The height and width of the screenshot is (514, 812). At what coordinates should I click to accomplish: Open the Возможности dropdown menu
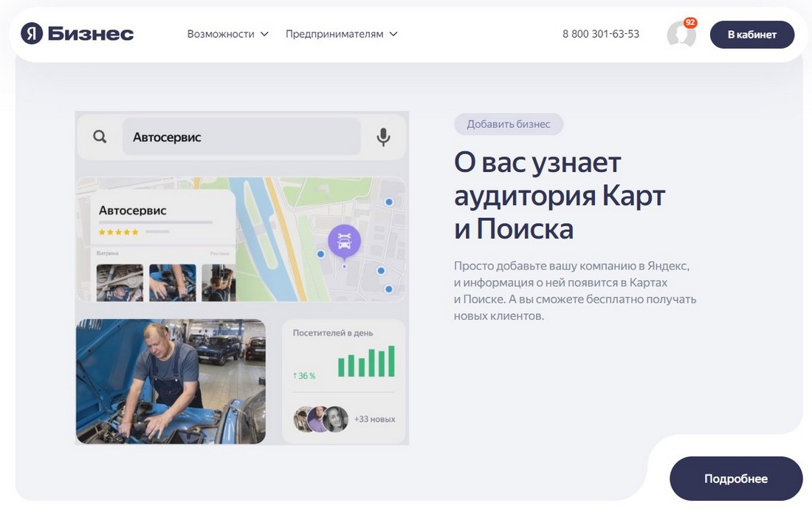tap(228, 34)
